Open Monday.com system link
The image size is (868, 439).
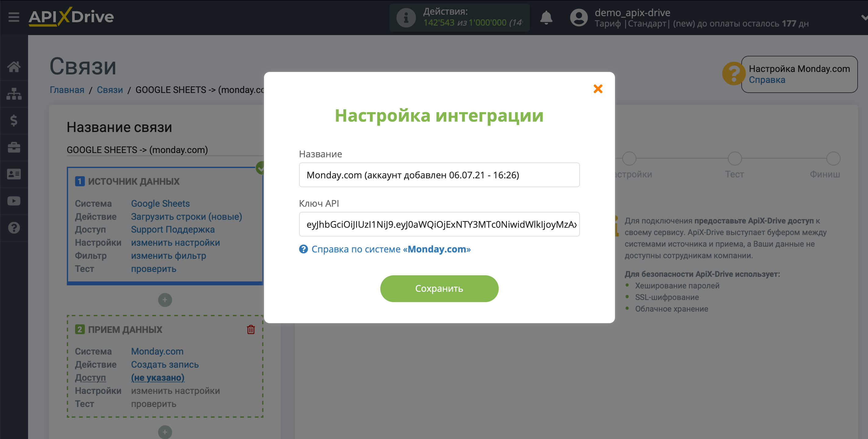(x=157, y=352)
